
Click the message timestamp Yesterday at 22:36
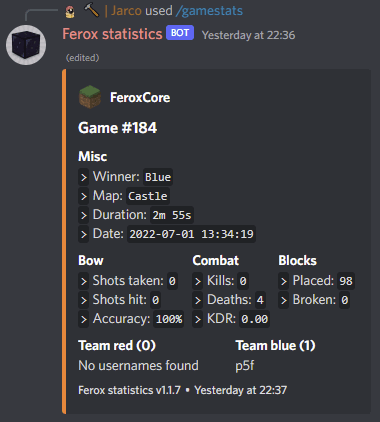pos(248,35)
